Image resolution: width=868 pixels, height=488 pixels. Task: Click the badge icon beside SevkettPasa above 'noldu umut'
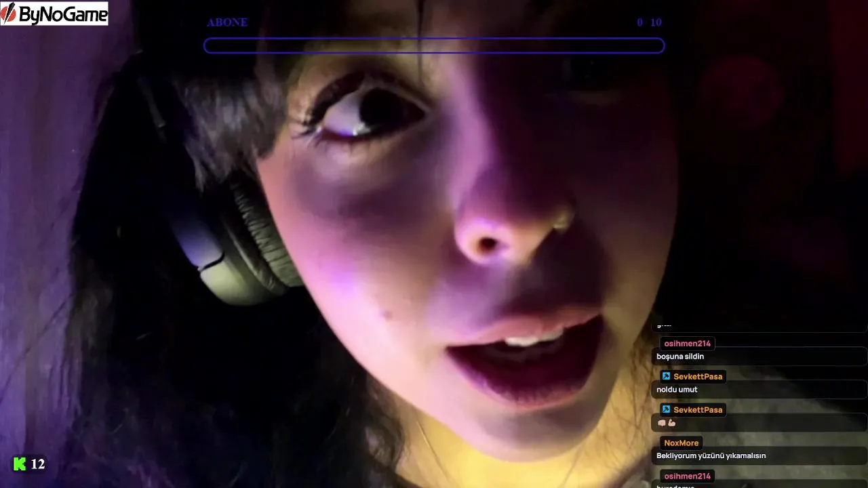(x=666, y=376)
